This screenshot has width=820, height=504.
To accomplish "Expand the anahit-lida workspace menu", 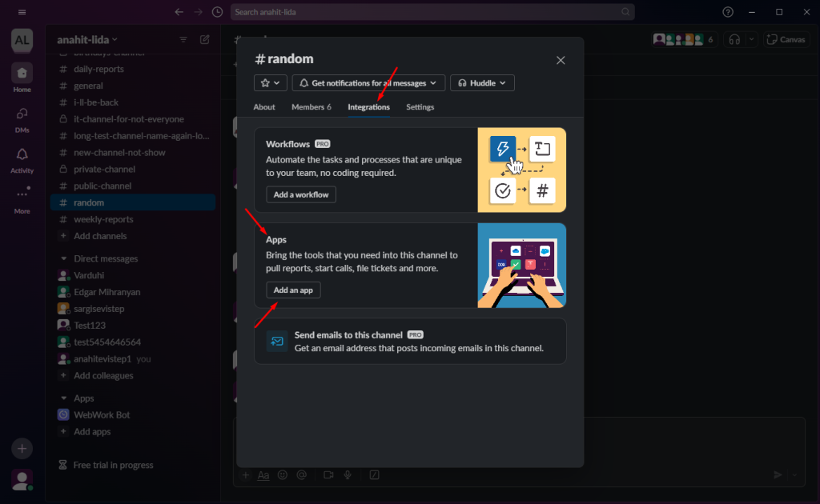I will pos(87,40).
